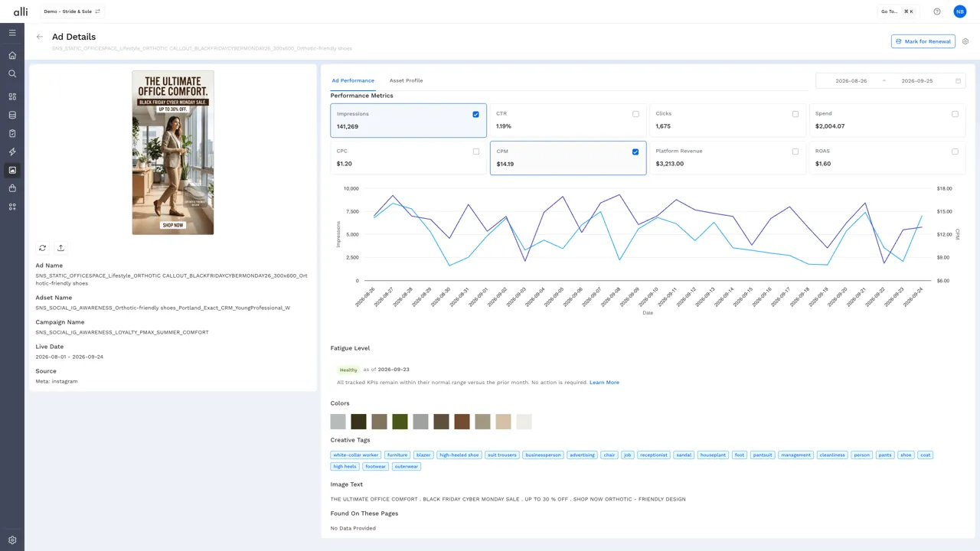
Task: Click the refresh icon under ad image
Action: pos(43,248)
